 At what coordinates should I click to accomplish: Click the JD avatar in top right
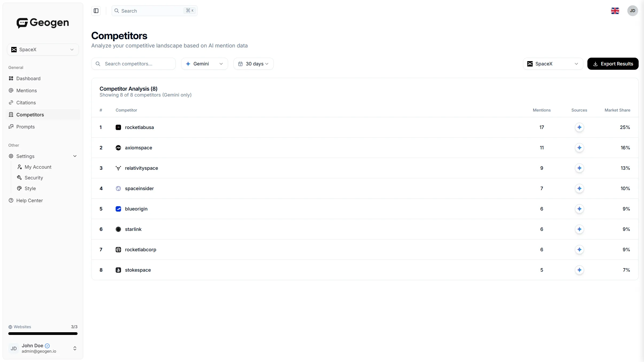632,11
